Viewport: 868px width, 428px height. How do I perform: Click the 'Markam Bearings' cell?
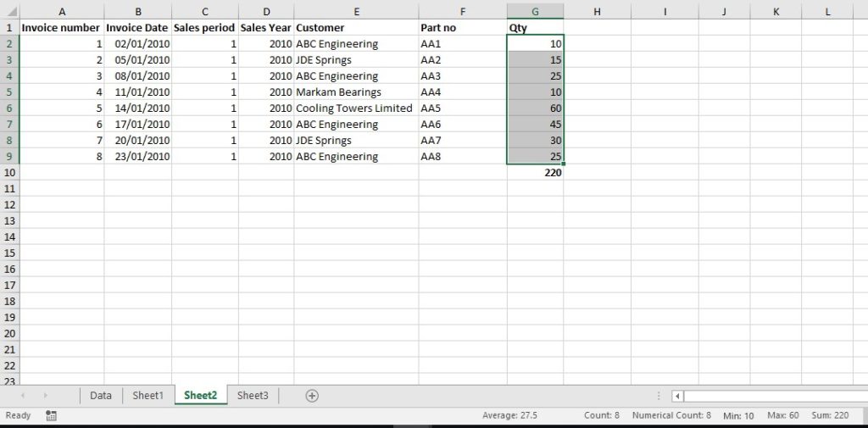tap(357, 92)
